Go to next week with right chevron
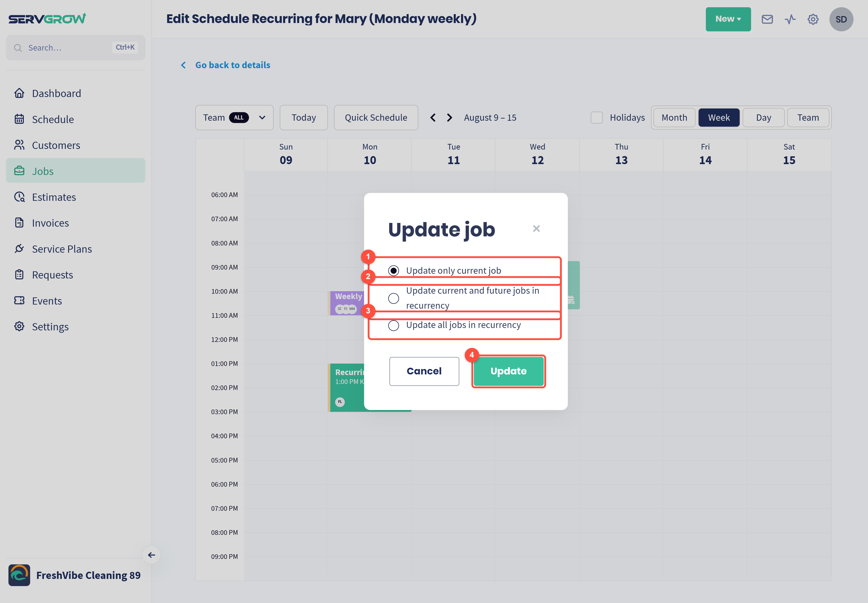This screenshot has height=603, width=868. [449, 117]
